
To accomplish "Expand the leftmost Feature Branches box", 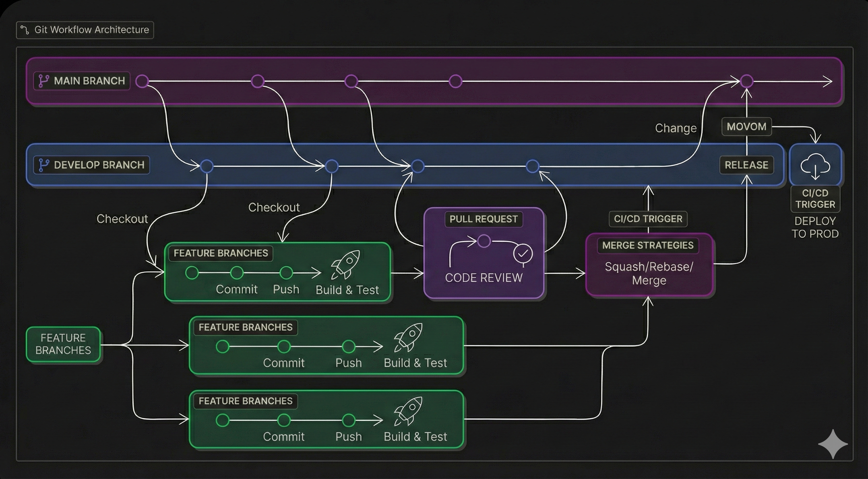I will click(63, 344).
